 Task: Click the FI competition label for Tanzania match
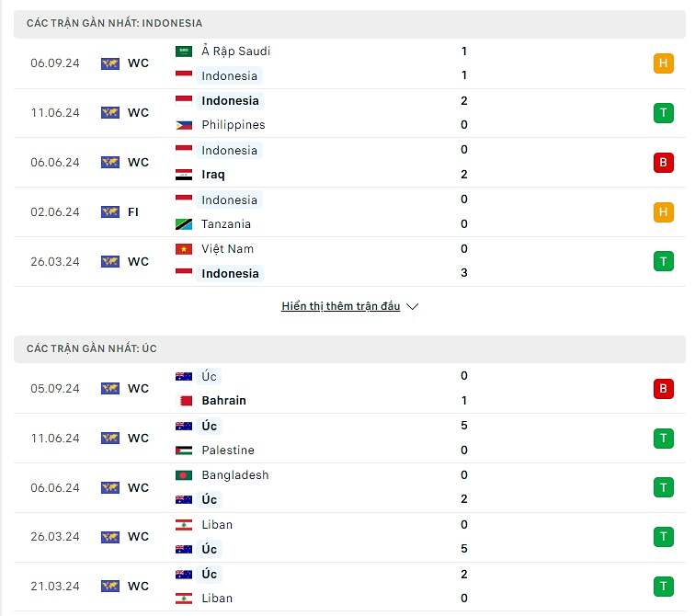[x=133, y=212]
